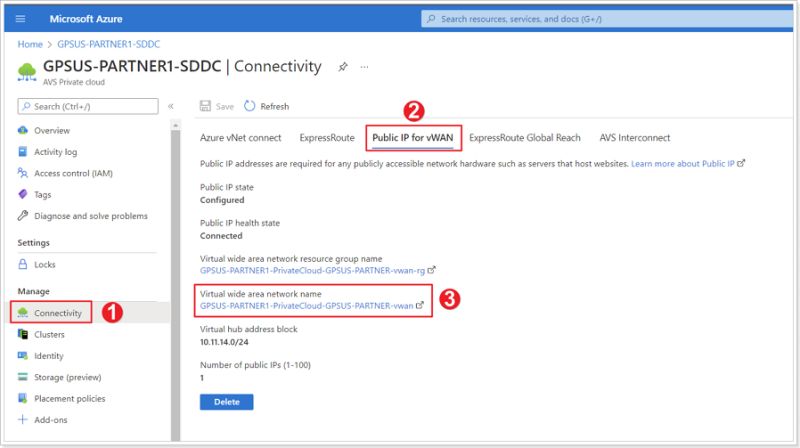This screenshot has height=448, width=800.
Task: Switch to AVS Interconnect tab
Action: 635,138
